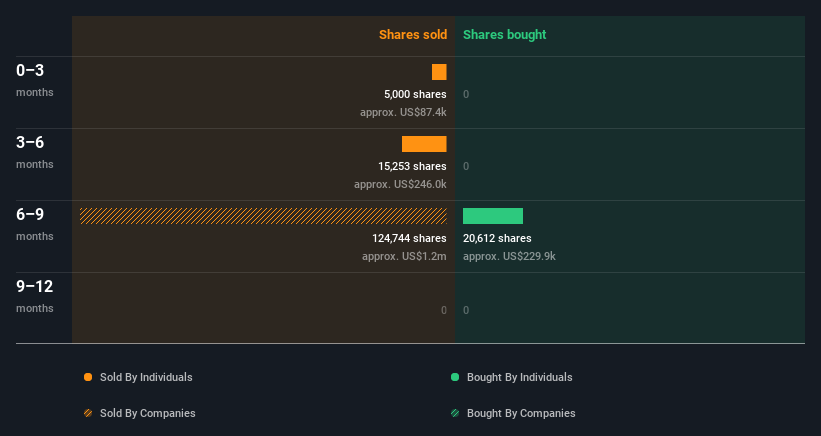Click the Shares bought column header

click(505, 35)
